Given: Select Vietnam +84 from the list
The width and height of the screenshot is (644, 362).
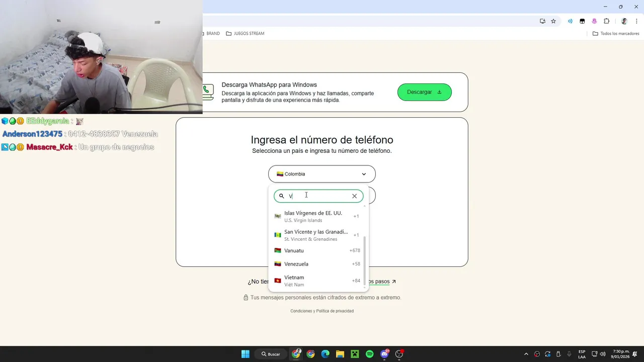Looking at the screenshot, I should point(318,281).
